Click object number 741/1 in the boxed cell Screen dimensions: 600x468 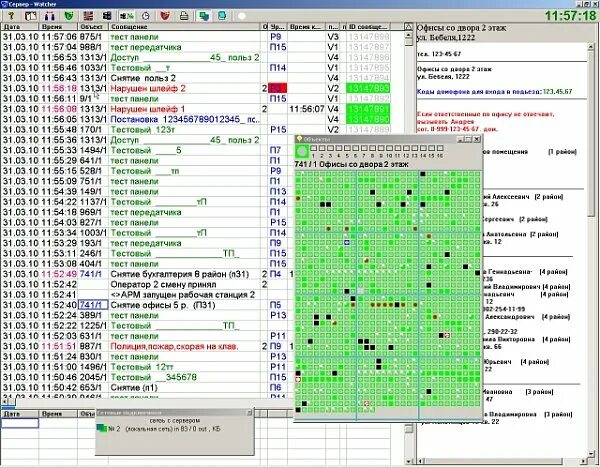coord(93,305)
